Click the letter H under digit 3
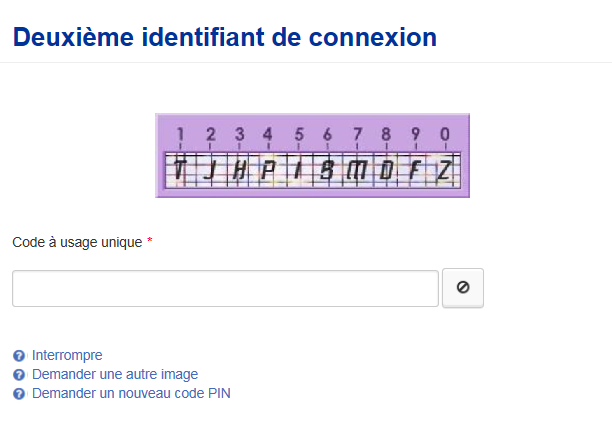 tap(240, 170)
